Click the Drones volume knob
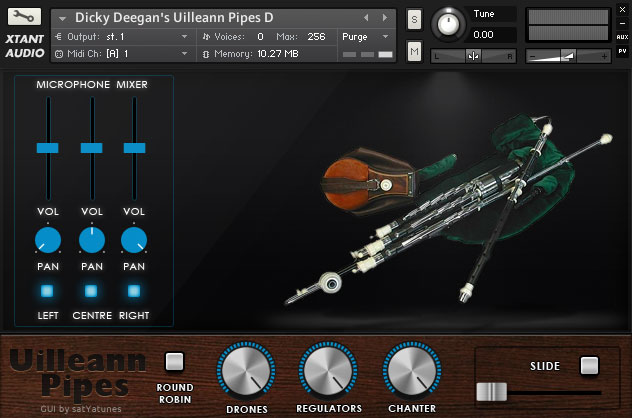The image size is (632, 418). (246, 371)
